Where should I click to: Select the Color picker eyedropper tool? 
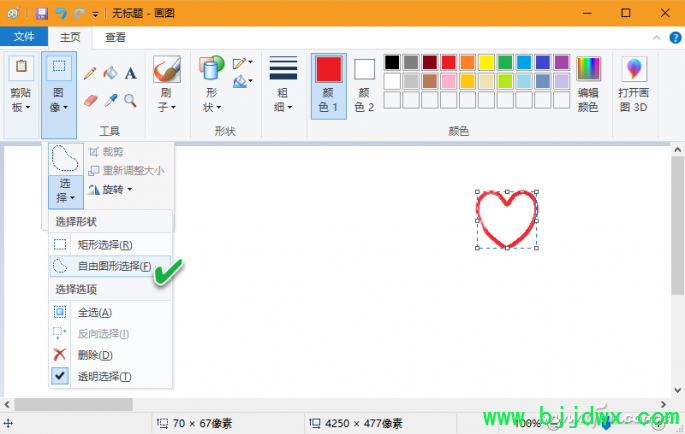(110, 101)
